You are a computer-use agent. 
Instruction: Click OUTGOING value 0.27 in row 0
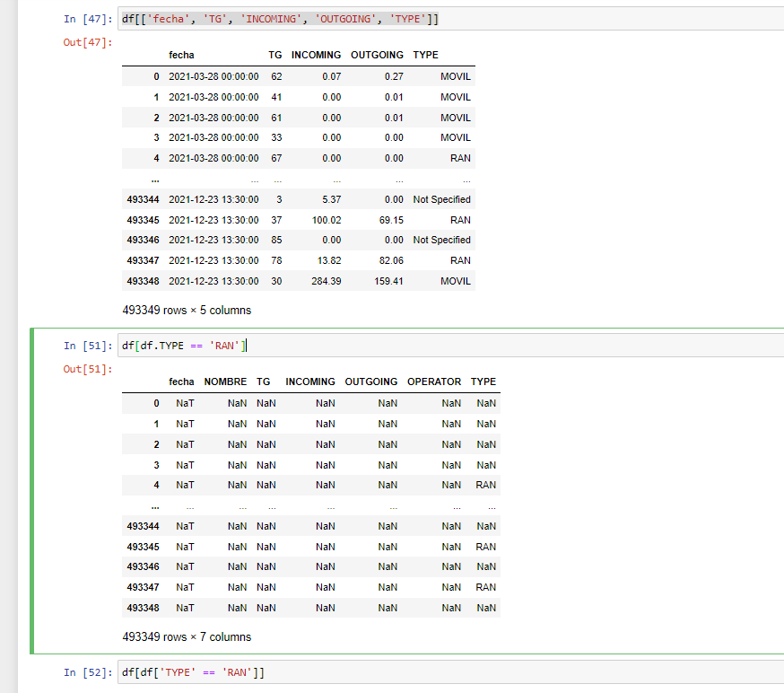(394, 76)
